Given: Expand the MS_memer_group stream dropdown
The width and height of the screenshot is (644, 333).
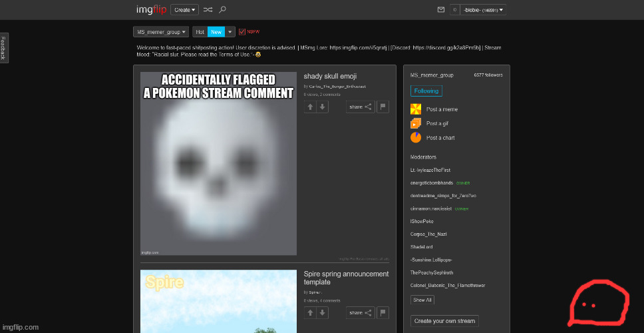Looking at the screenshot, I should tap(160, 32).
